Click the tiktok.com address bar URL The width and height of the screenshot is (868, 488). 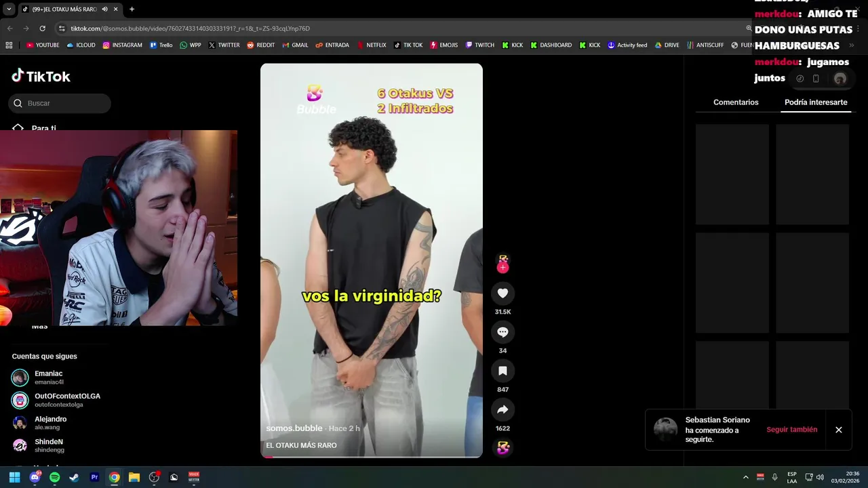(x=190, y=28)
